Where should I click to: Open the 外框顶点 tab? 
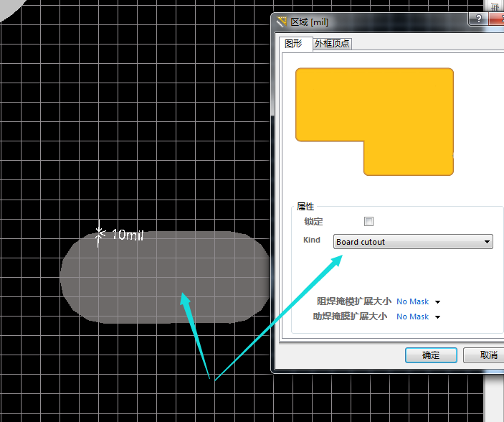coord(333,44)
